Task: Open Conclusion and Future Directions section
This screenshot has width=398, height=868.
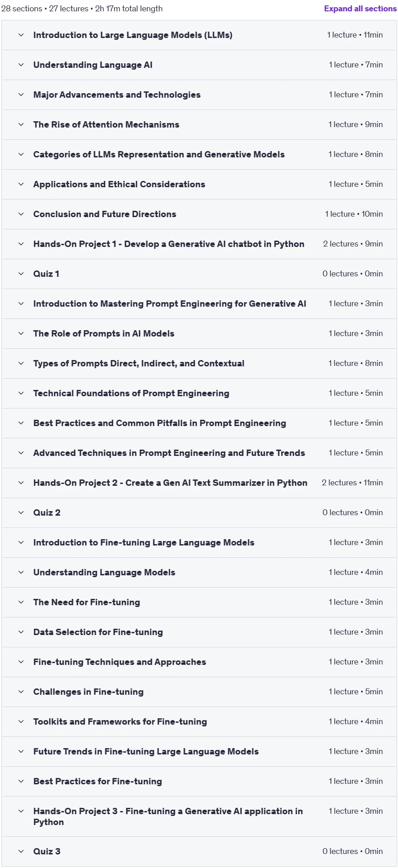Action: 199,214
